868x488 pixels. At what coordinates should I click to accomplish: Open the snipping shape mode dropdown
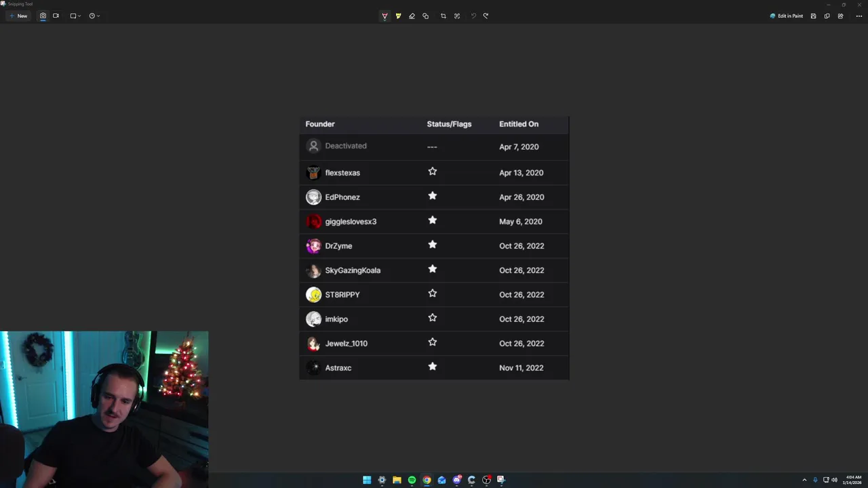pos(75,16)
